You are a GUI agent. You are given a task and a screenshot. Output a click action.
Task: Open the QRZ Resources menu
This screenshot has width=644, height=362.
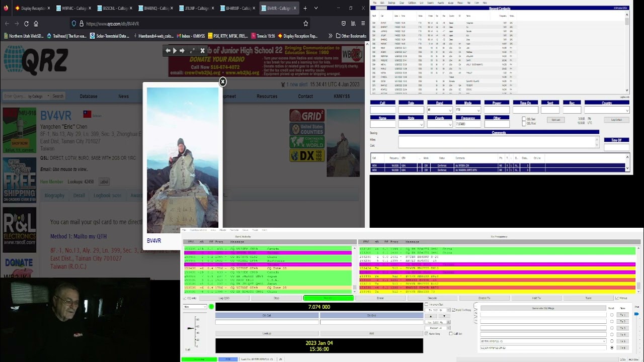tap(267, 97)
